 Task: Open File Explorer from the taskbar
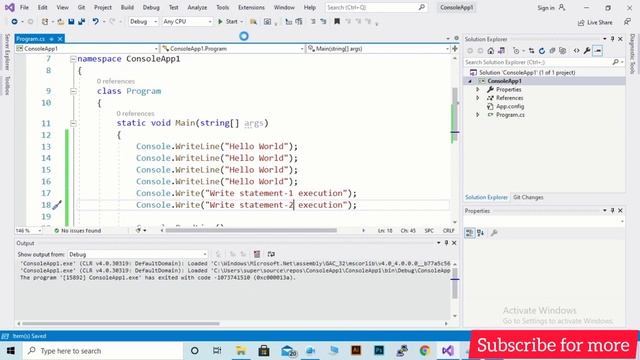[x=241, y=350]
